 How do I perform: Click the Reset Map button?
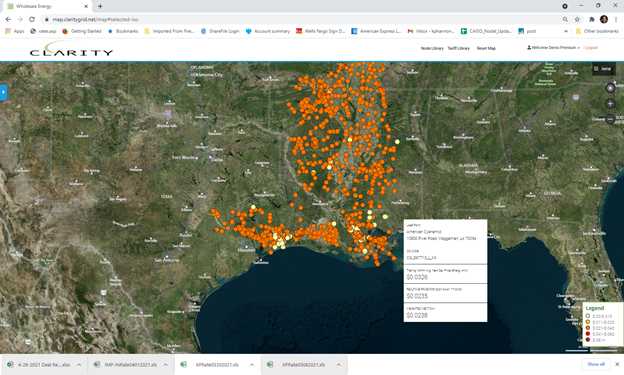tap(486, 48)
